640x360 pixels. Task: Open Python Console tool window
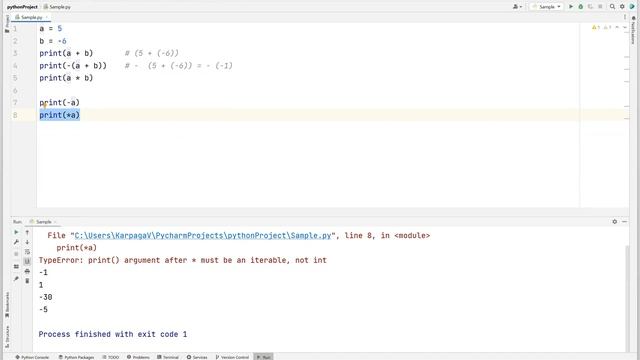(32, 357)
